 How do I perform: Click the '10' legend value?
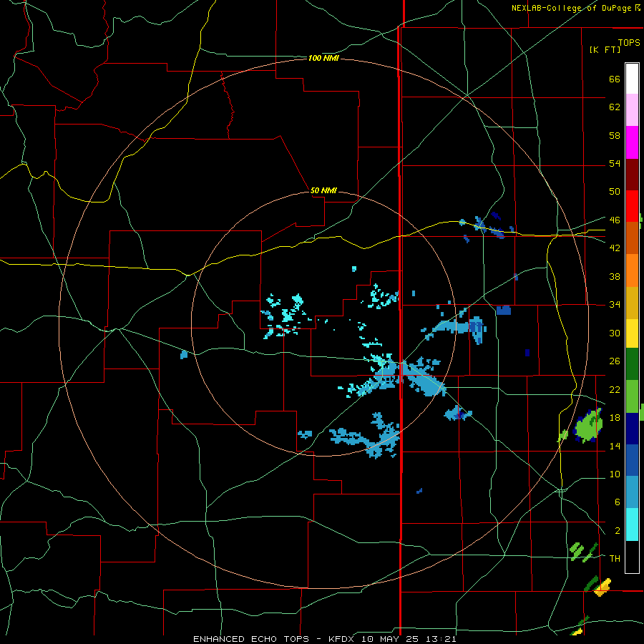click(615, 474)
